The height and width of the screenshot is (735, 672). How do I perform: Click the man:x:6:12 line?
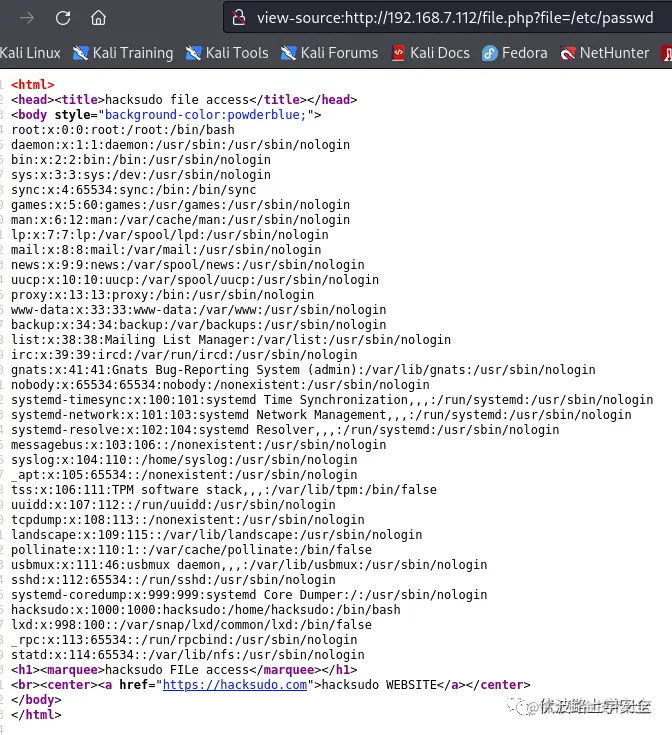click(180, 220)
